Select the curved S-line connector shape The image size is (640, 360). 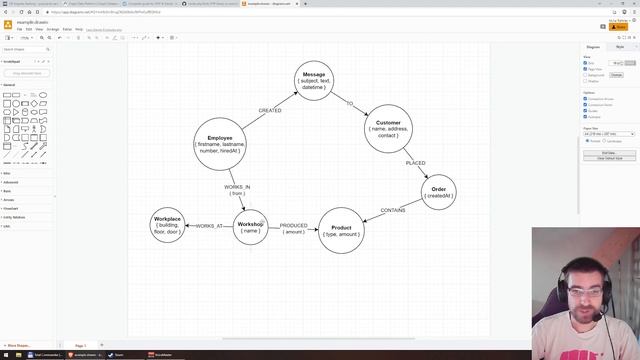25,146
